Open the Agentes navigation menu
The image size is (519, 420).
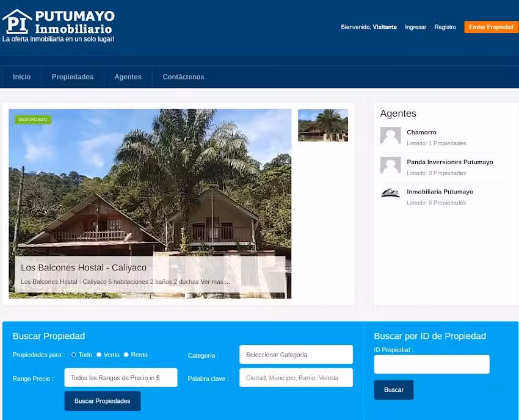pos(128,77)
